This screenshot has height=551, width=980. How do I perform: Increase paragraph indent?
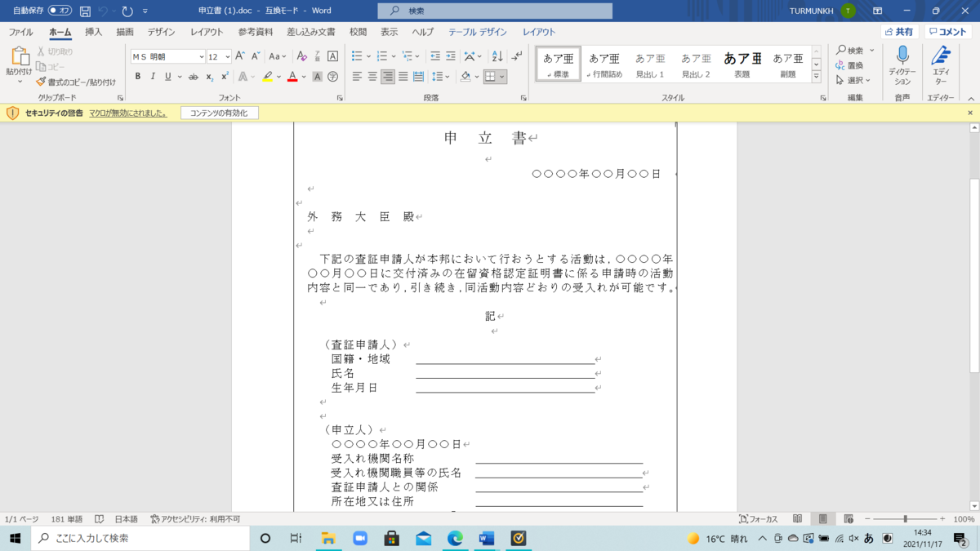click(451, 56)
